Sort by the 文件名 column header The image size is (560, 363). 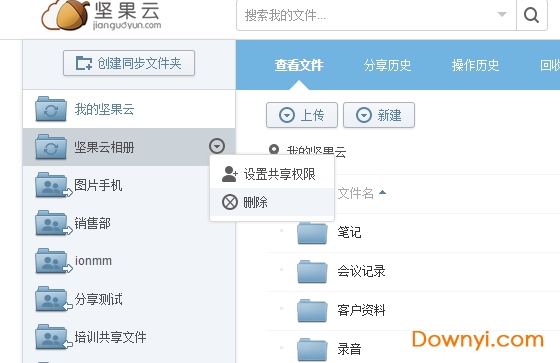[x=355, y=193]
